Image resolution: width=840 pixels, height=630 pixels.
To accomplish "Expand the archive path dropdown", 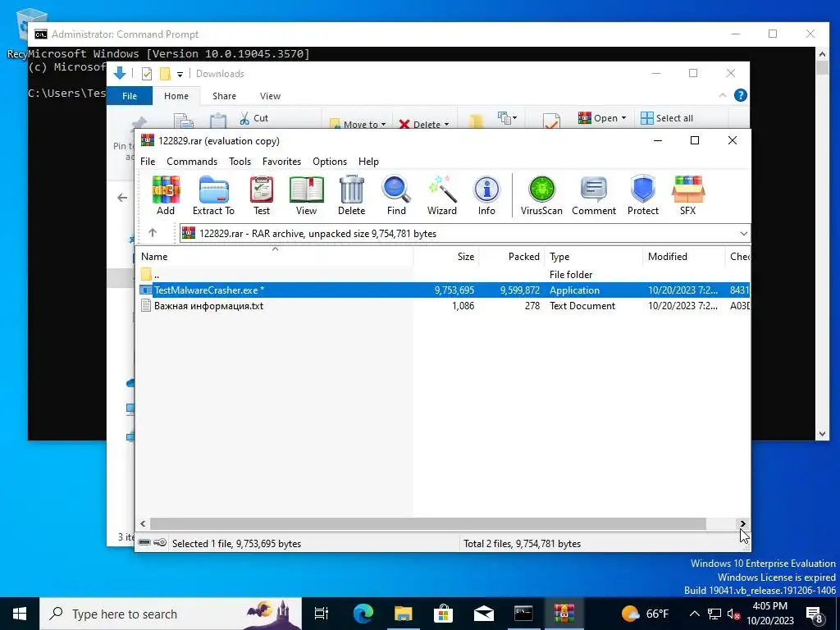I will (743, 234).
